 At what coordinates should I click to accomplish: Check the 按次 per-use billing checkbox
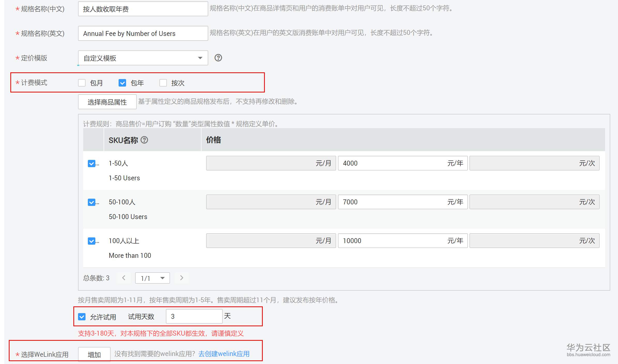[x=163, y=83]
